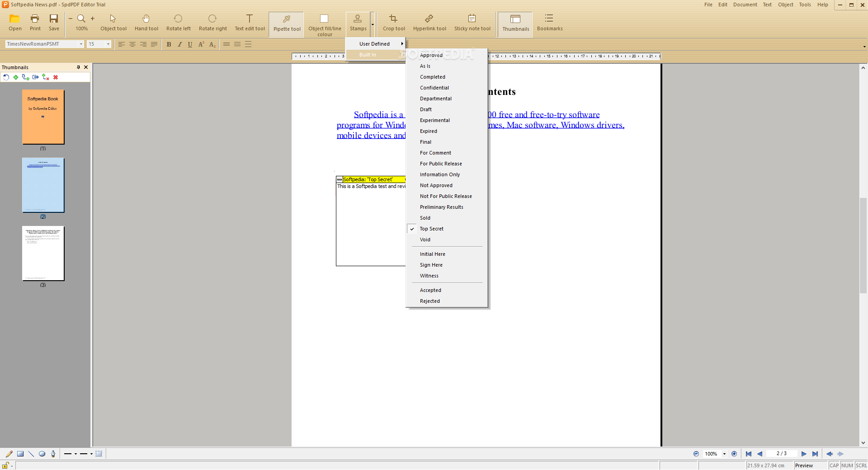Toggle bold formatting
This screenshot has height=470, width=868.
point(169,44)
